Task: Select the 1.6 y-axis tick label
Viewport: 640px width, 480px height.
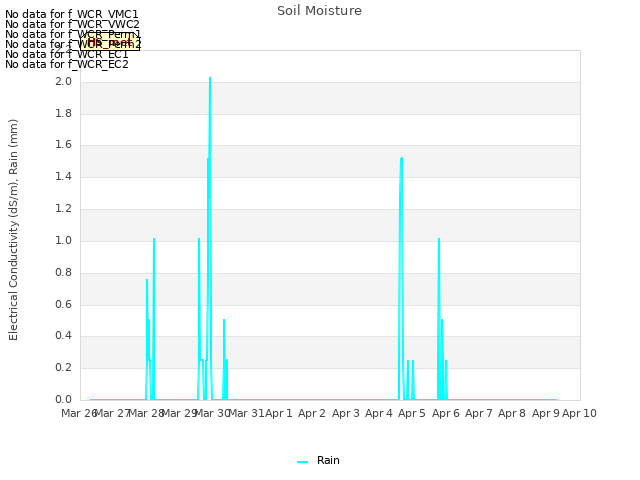Action: (63, 144)
